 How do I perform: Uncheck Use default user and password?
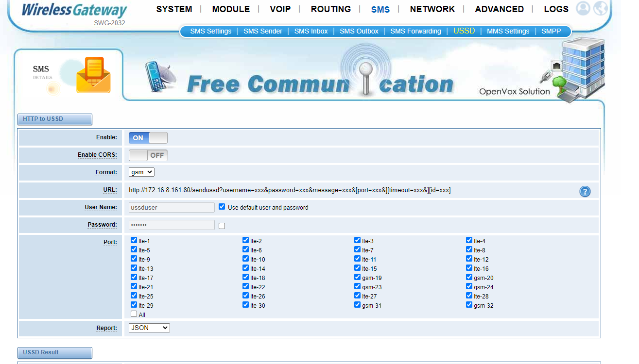tap(222, 207)
